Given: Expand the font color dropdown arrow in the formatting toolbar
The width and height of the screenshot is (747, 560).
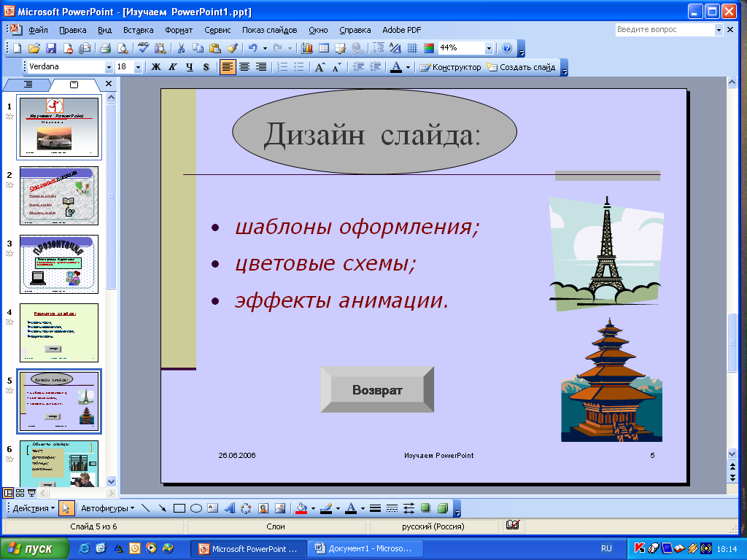Looking at the screenshot, I should coord(408,67).
